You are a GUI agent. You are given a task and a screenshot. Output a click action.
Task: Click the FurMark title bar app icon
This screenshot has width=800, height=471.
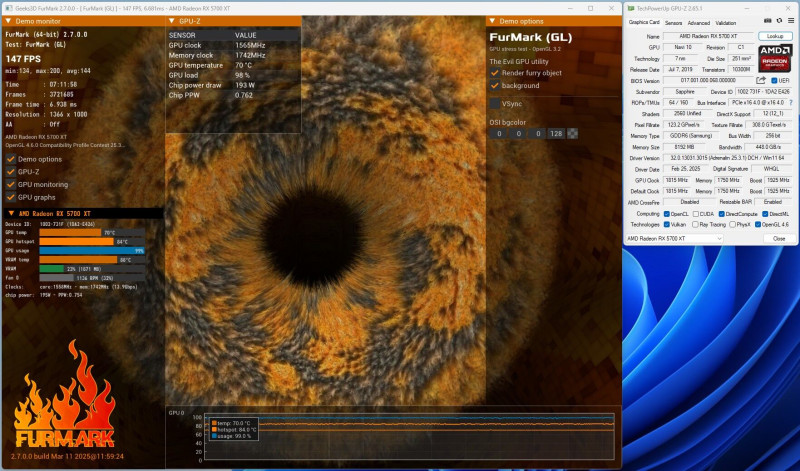[9, 8]
